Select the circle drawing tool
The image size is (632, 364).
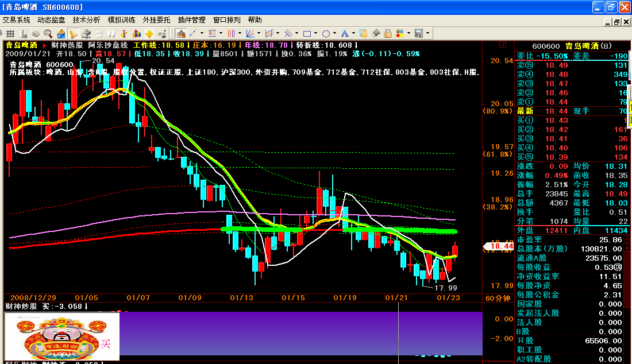[x=326, y=33]
